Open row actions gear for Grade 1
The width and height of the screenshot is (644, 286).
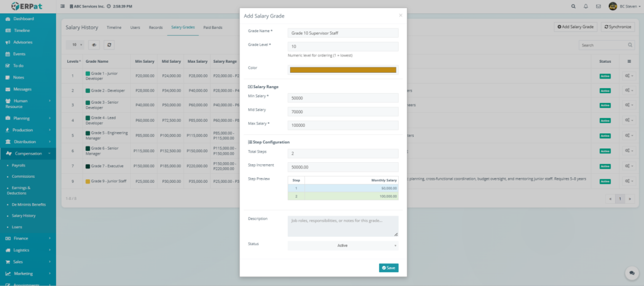(628, 76)
